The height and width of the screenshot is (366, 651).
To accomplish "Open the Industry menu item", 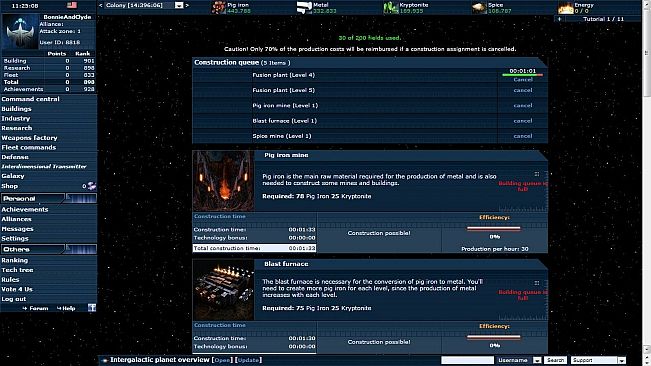I will click(15, 118).
